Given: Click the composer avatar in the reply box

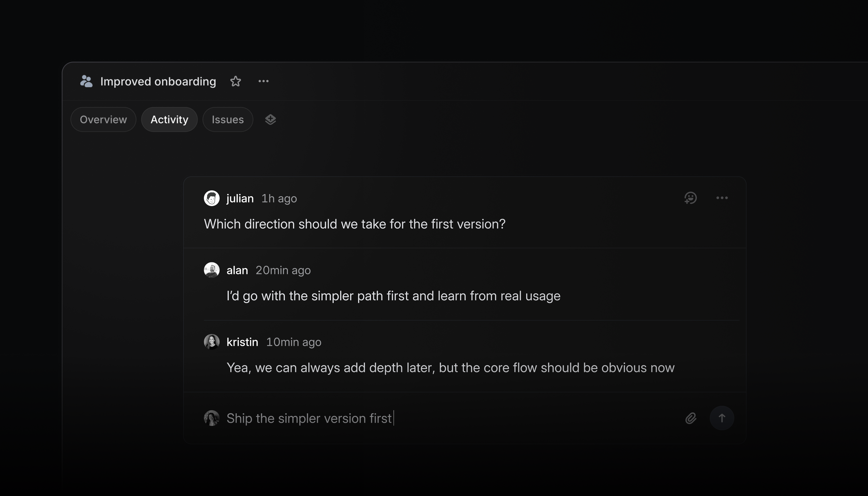Looking at the screenshot, I should 211,418.
